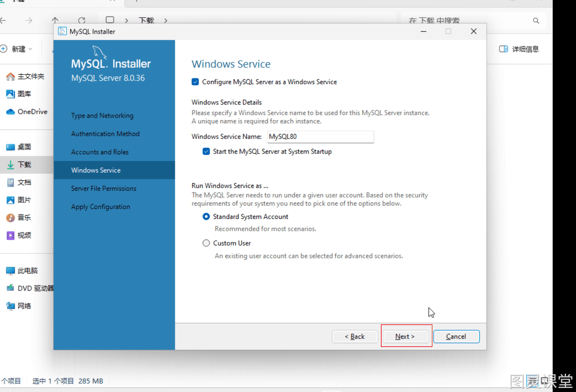
Task: Toggle Configure MySQL Server as Windows Service
Action: [195, 82]
